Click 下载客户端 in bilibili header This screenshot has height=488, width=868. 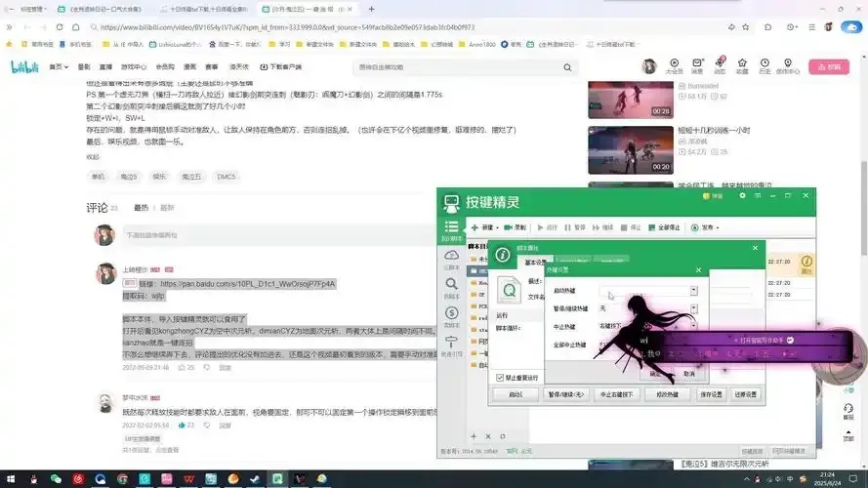coord(280,67)
